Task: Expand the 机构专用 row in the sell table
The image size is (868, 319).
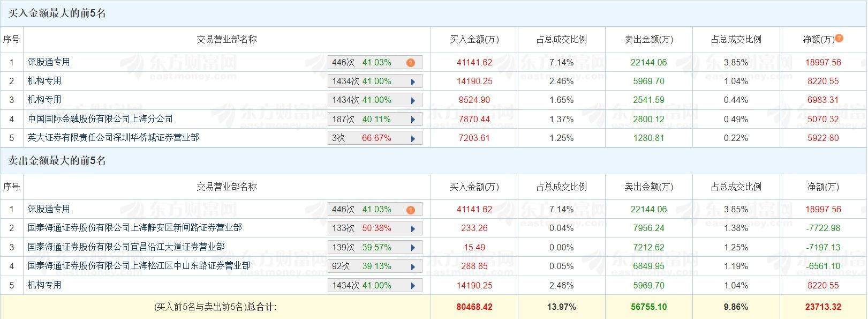Action: [413, 286]
